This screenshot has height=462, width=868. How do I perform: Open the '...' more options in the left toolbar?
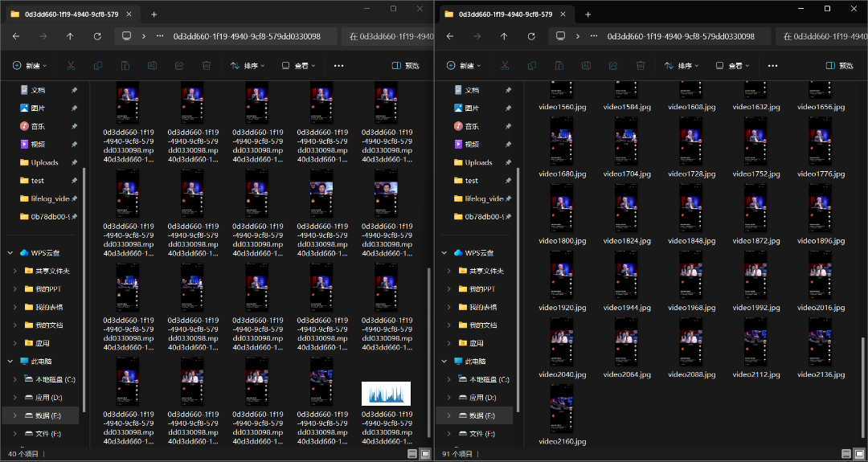(338, 66)
